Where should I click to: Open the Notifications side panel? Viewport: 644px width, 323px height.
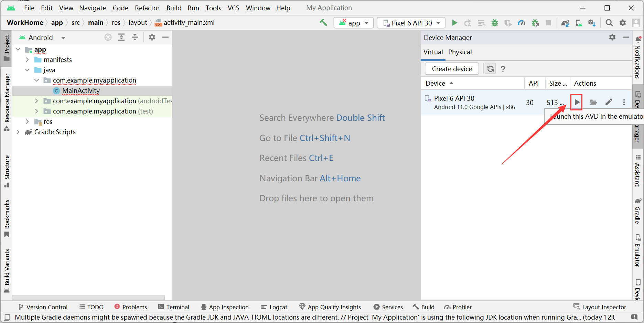tap(637, 57)
